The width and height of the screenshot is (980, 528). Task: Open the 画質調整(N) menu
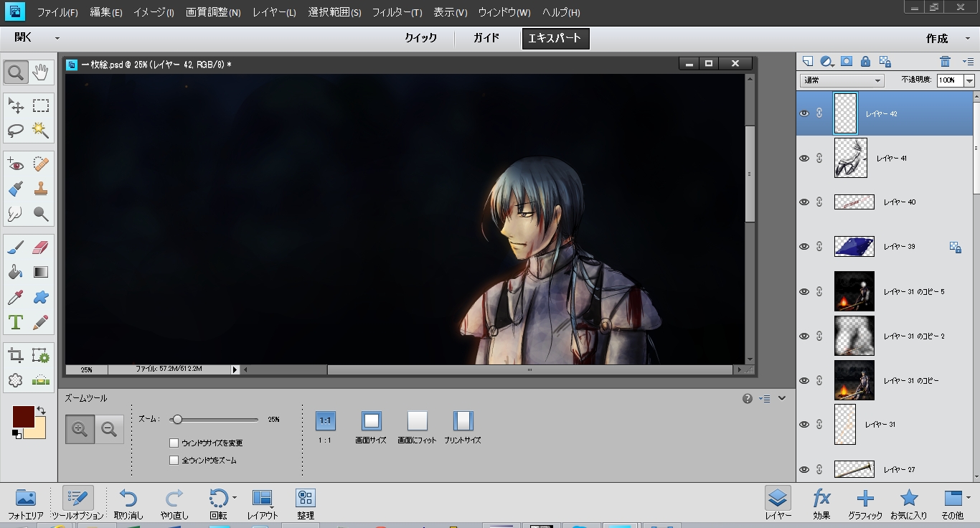[x=213, y=12]
